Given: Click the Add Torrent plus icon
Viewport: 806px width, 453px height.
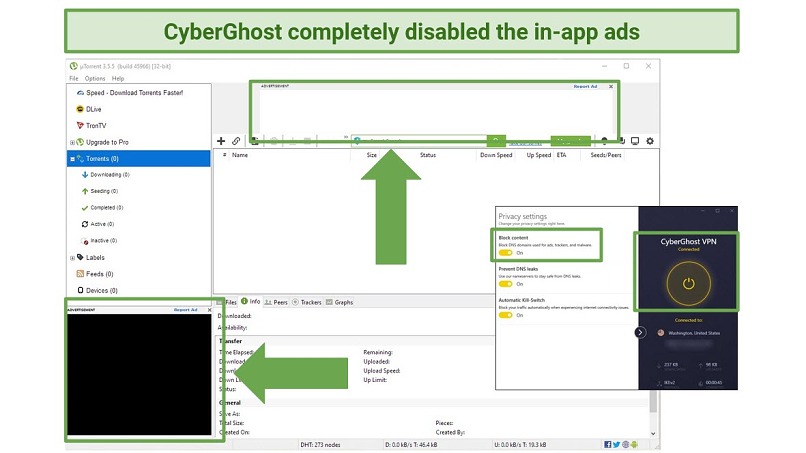Looking at the screenshot, I should point(221,141).
